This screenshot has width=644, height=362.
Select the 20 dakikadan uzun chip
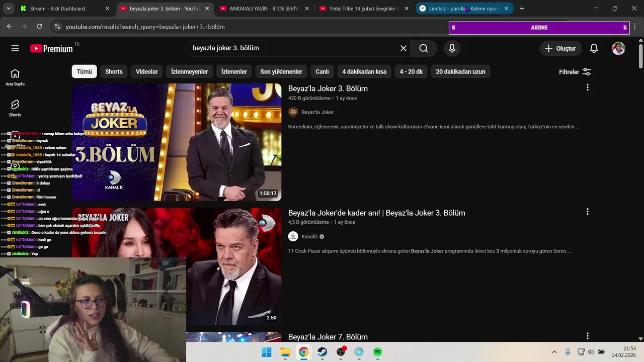[x=460, y=71]
